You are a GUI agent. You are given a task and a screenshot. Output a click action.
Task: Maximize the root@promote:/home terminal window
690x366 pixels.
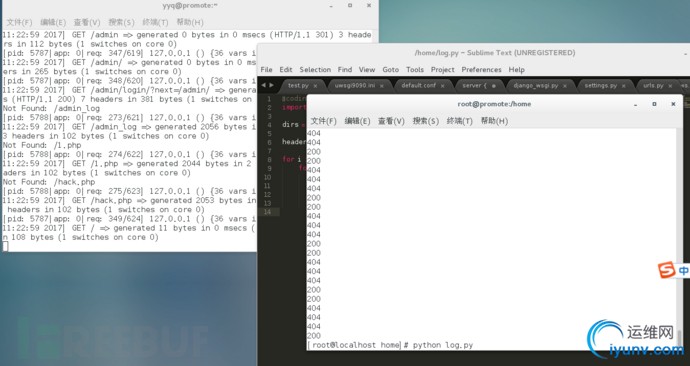pyautogui.click(x=654, y=104)
